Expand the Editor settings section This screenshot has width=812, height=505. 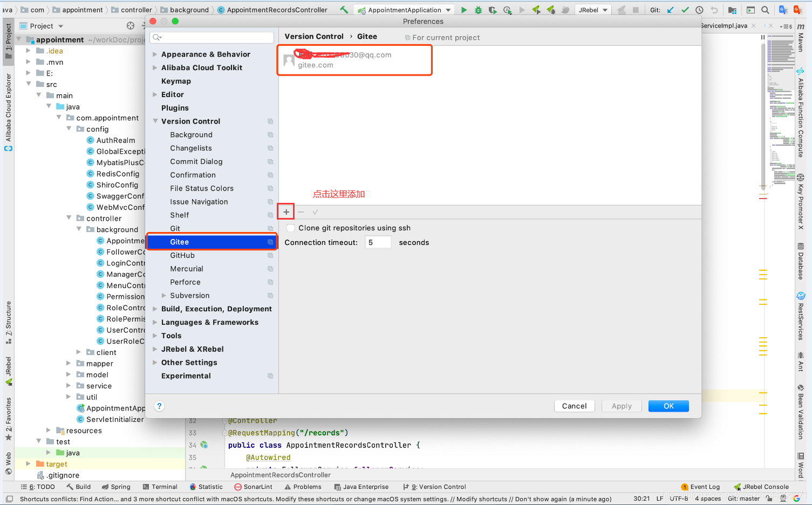(x=155, y=94)
